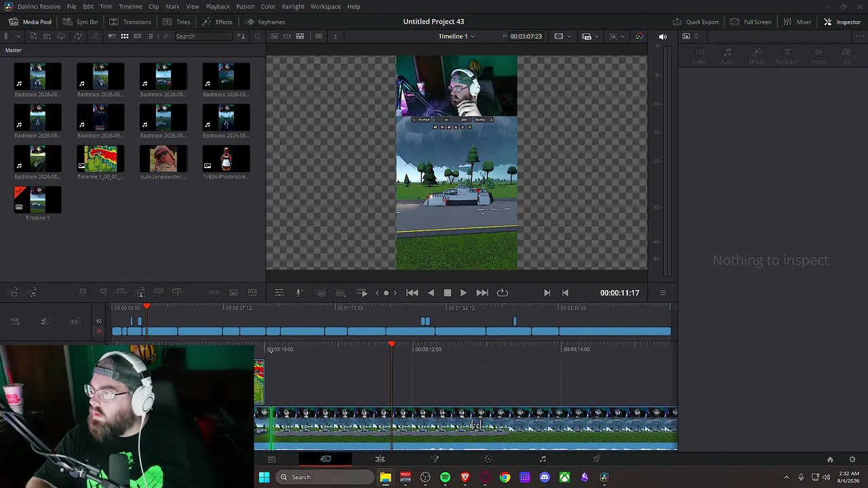Click the stop button
The width and height of the screenshot is (868, 488).
click(448, 293)
